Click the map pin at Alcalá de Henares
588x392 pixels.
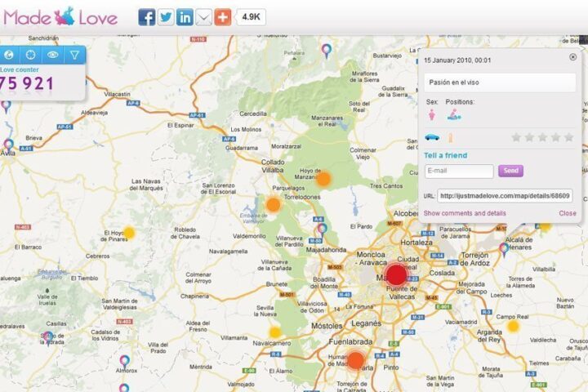click(505, 249)
